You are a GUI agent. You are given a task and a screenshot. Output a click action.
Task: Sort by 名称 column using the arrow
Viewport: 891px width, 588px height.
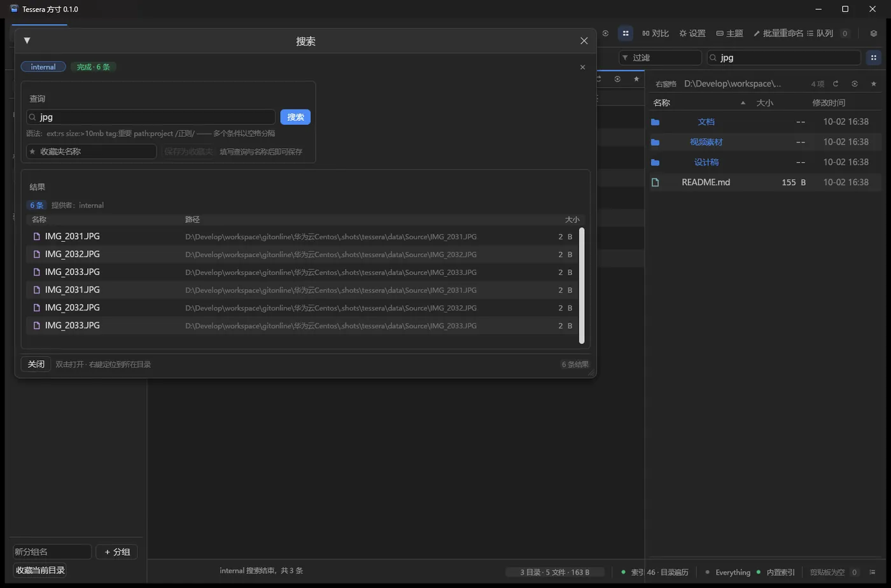tap(743, 102)
